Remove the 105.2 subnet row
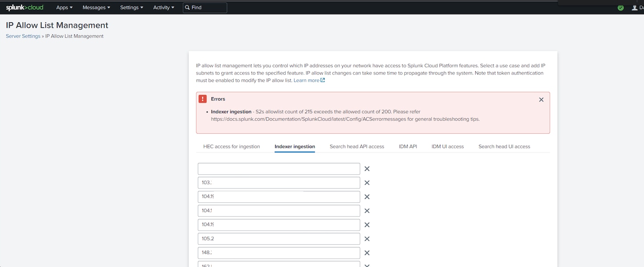644x267 pixels. click(x=367, y=238)
